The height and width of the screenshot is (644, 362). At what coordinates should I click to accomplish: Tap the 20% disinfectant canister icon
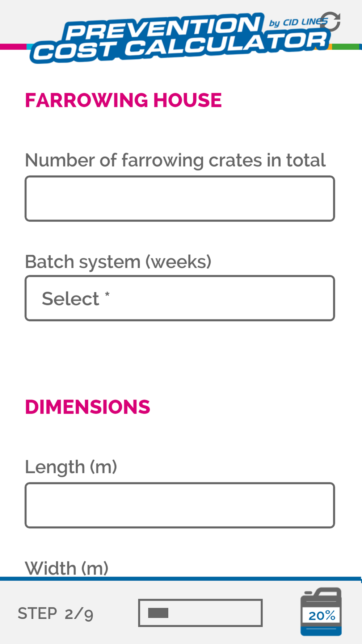(x=321, y=611)
